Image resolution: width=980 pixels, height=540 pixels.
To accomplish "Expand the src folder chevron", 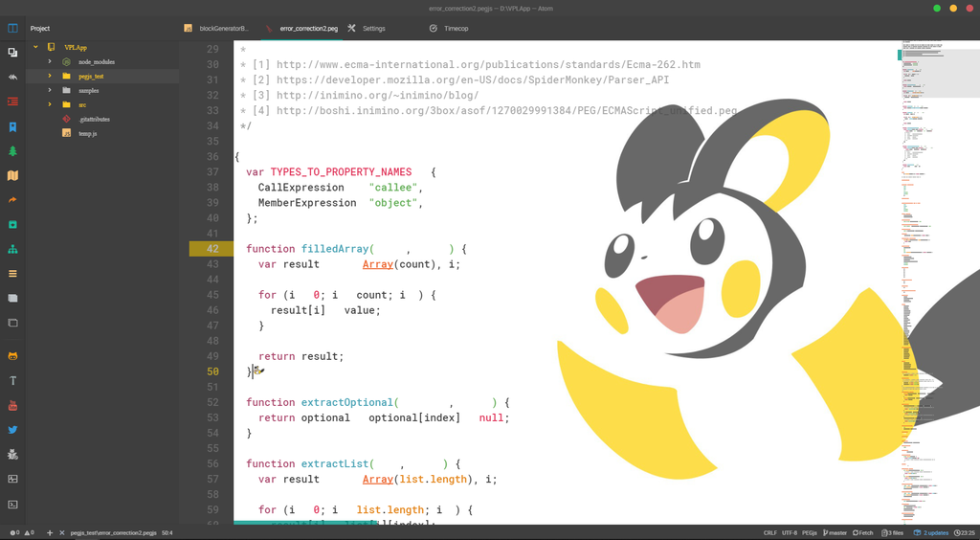I will coord(50,104).
